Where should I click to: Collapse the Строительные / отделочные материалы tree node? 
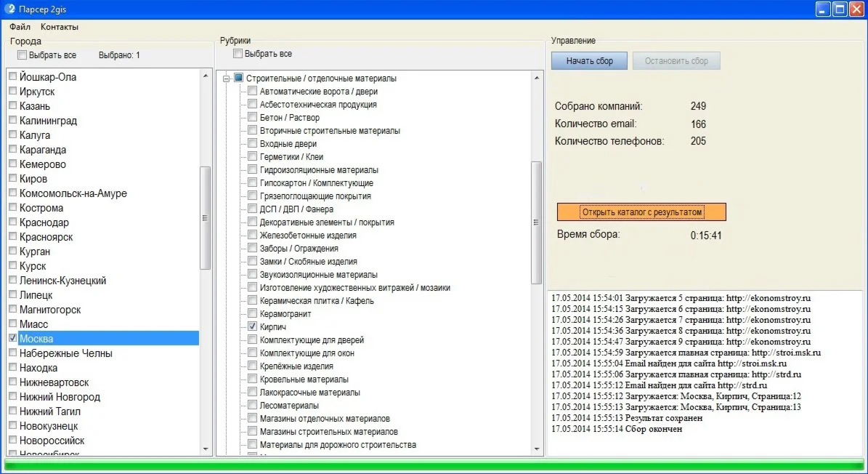point(227,79)
